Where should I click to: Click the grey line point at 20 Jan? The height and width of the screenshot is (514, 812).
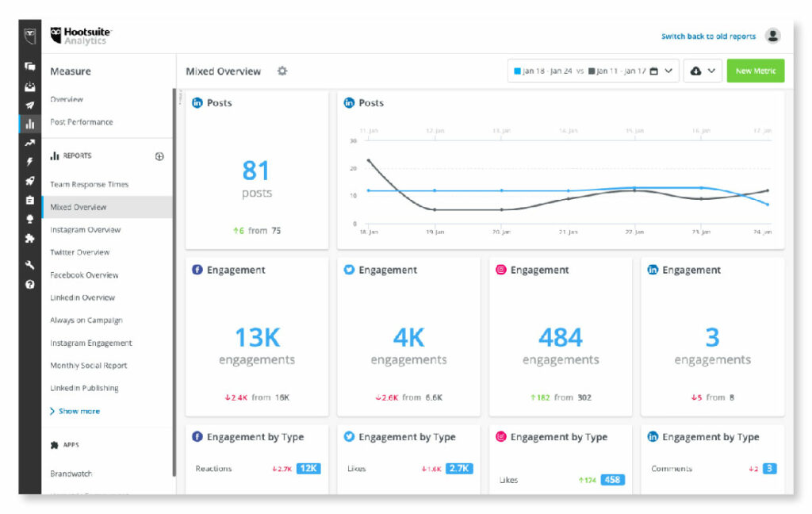pyautogui.click(x=501, y=210)
